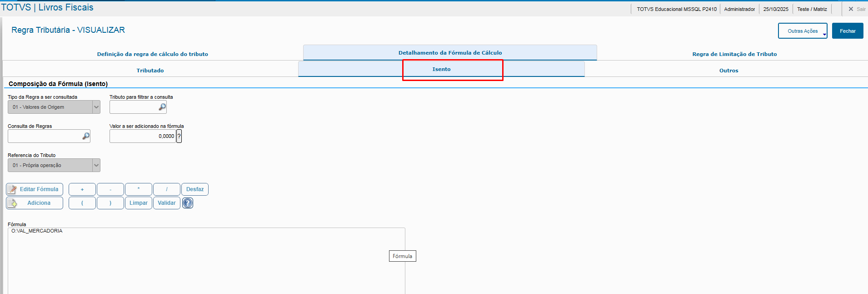Expand the Referencia do Tributo dropdown
868x294 pixels.
point(96,165)
